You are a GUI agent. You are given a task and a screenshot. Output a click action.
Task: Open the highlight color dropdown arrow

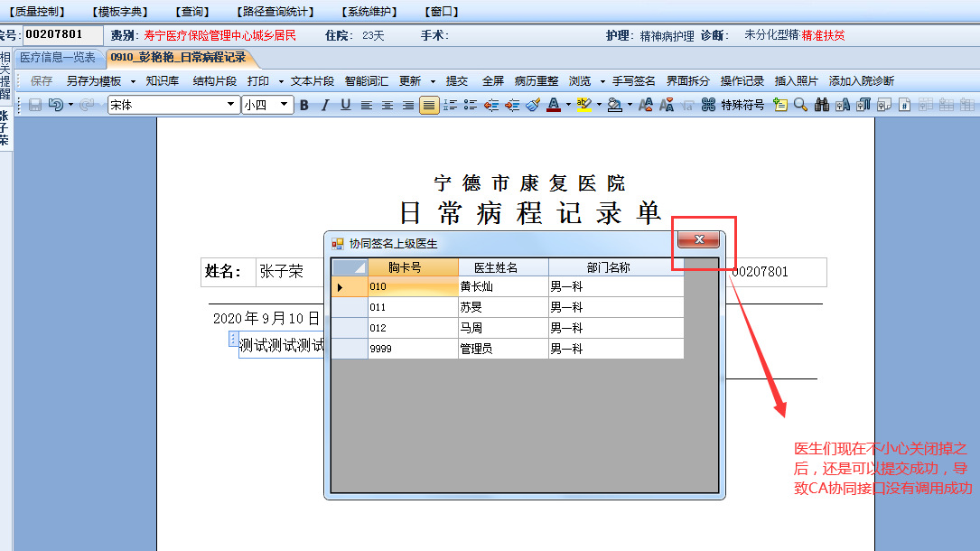(x=599, y=105)
